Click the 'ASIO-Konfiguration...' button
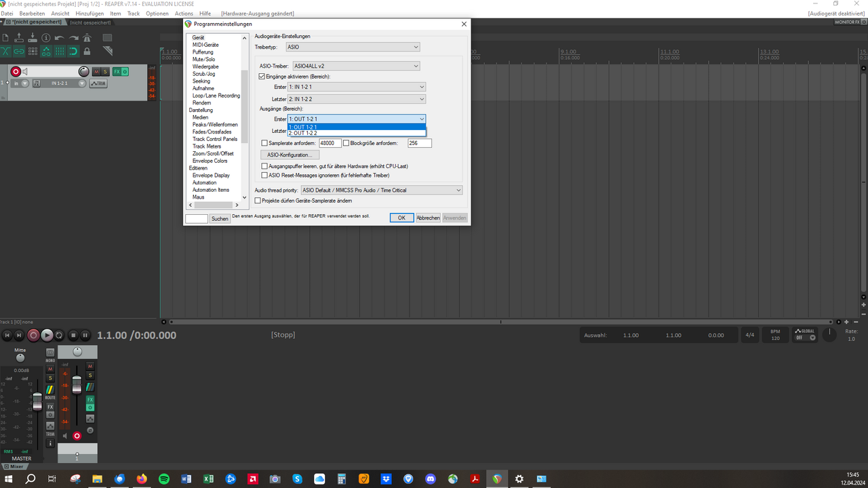Viewport: 868px width, 488px height. click(x=290, y=155)
